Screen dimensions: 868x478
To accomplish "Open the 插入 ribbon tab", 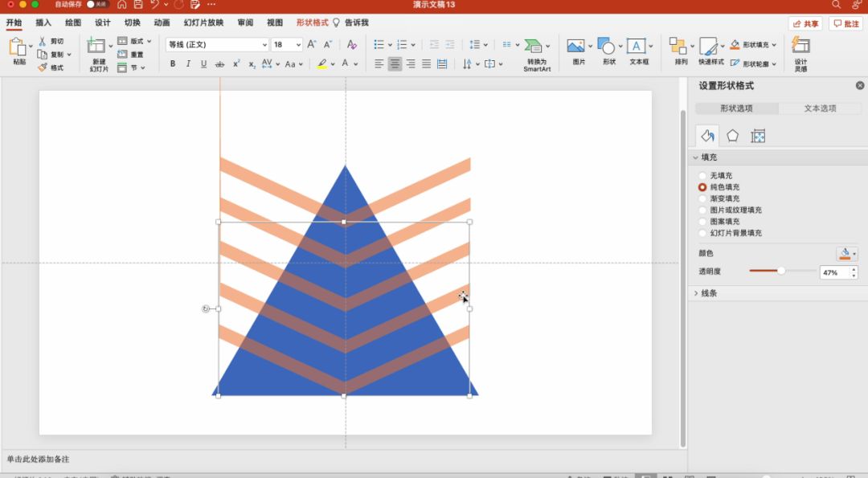I will pos(43,22).
